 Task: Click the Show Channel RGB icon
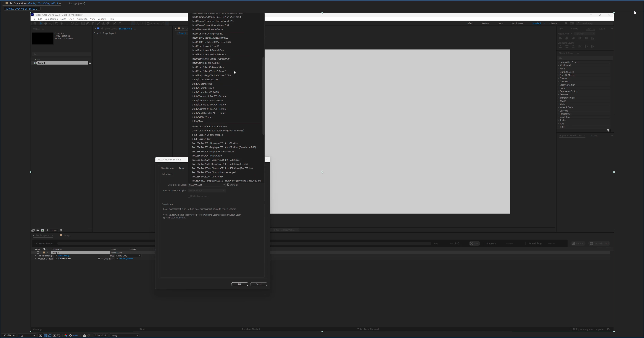66,335
